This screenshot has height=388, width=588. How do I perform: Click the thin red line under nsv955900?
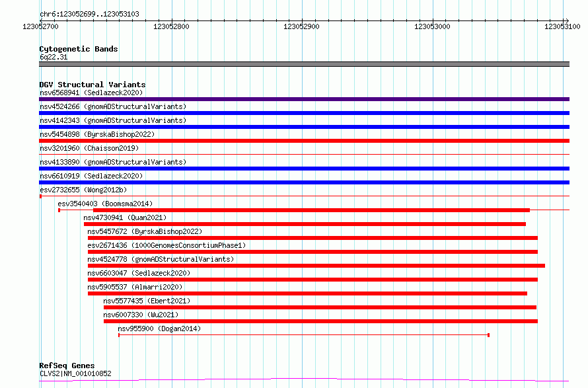coord(304,334)
